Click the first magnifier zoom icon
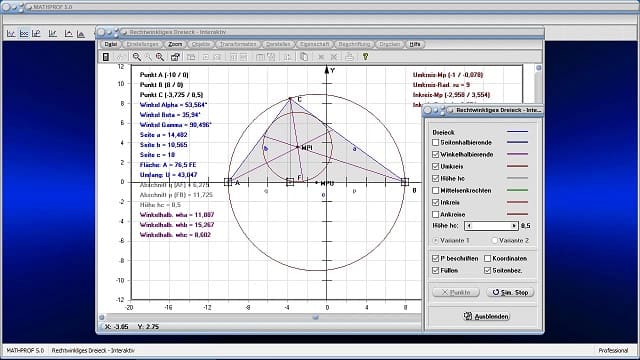Viewport: 640px width, 360px height. pos(137,57)
